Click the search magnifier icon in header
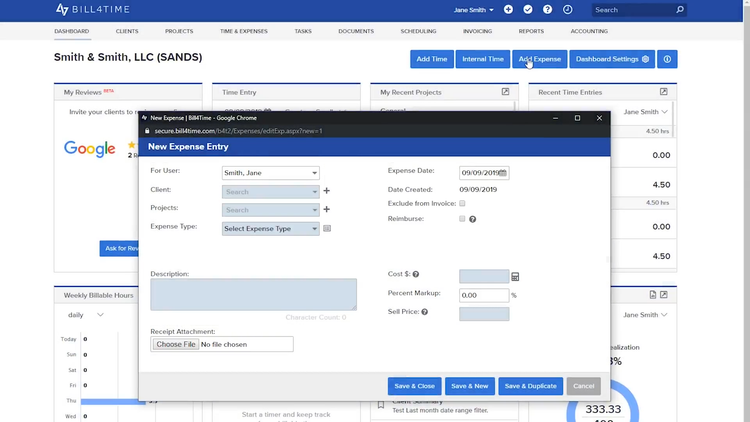This screenshot has height=422, width=750. click(x=680, y=10)
